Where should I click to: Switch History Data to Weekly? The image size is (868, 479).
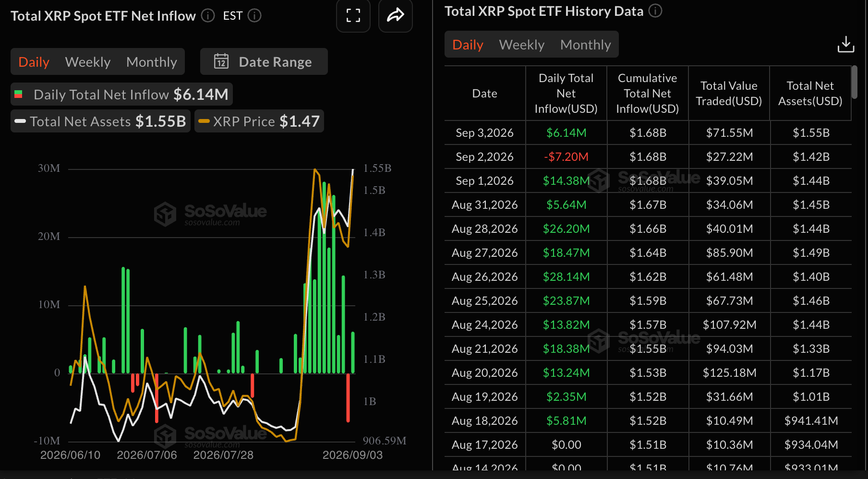(x=522, y=45)
